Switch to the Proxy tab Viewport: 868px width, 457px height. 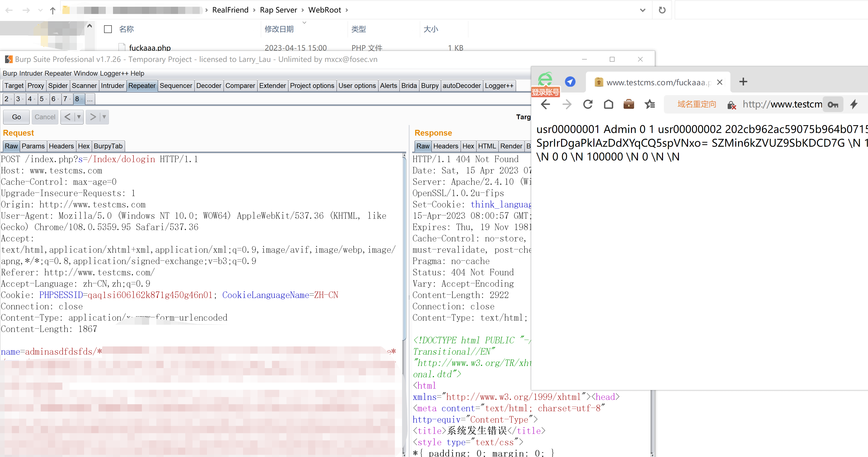pos(36,86)
